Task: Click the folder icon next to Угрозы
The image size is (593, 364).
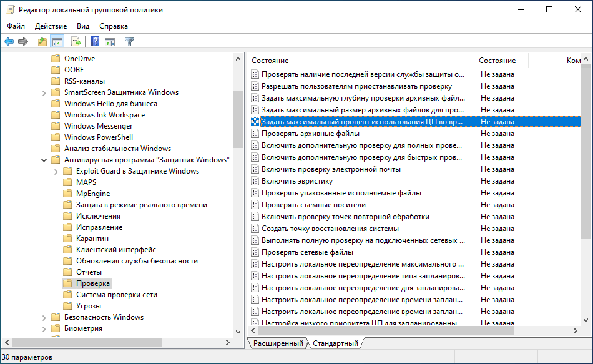Action: (67, 306)
